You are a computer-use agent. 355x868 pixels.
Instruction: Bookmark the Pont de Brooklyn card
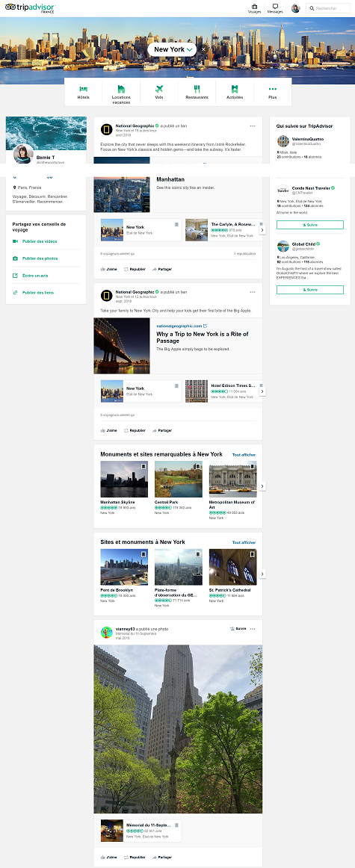[143, 554]
